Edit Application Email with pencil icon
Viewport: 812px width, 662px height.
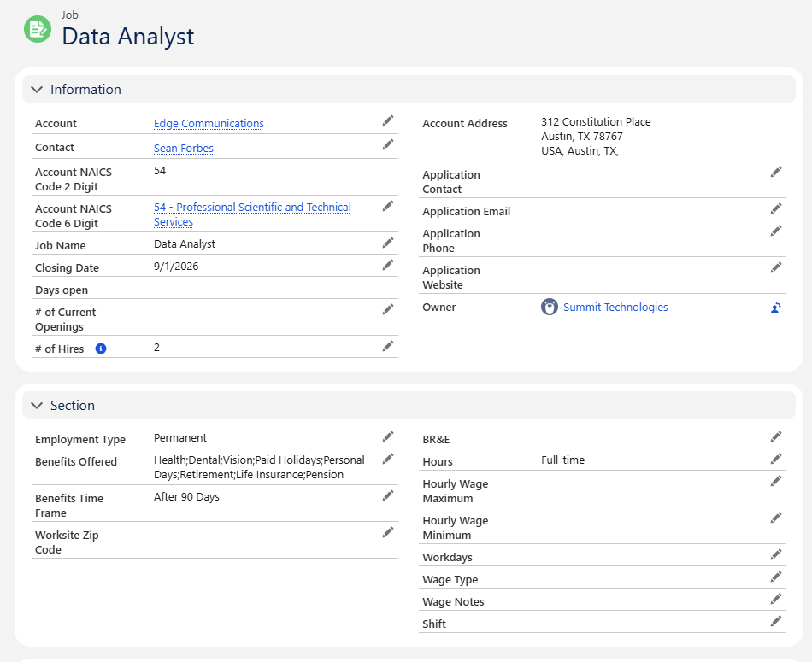coord(776,208)
